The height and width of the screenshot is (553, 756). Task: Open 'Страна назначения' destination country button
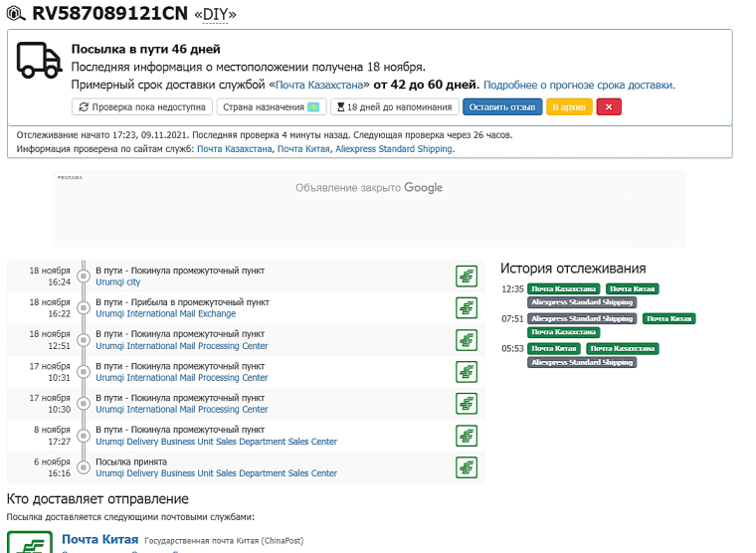point(272,107)
